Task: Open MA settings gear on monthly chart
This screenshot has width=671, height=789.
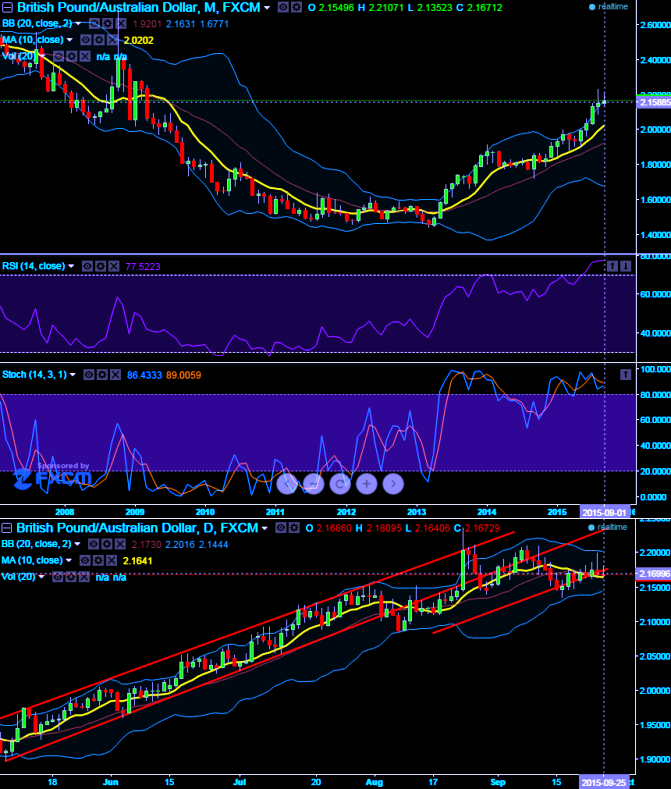Action: click(x=99, y=40)
